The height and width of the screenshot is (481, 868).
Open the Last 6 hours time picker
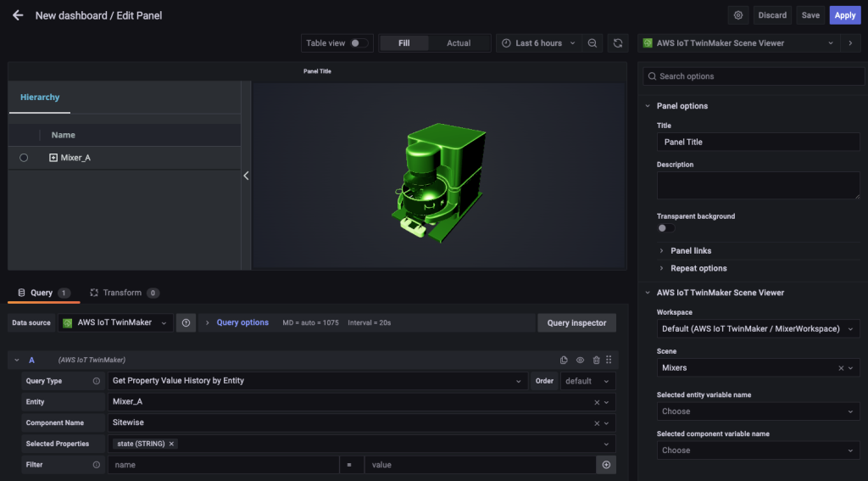[538, 43]
